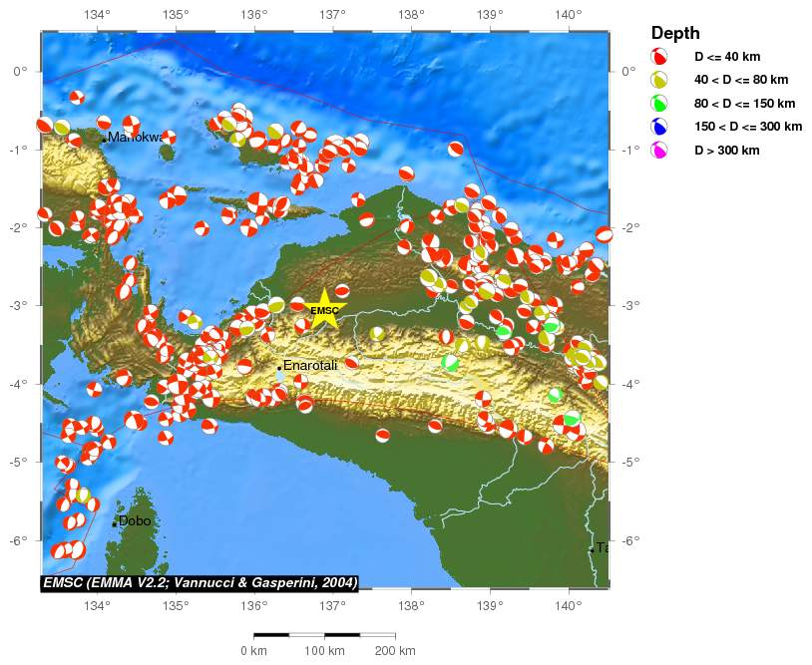The image size is (812, 665).
Task: Click the yellow EMSC star marker
Action: [x=324, y=311]
